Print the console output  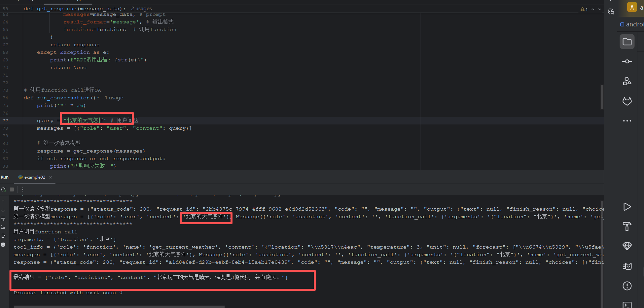point(3,236)
